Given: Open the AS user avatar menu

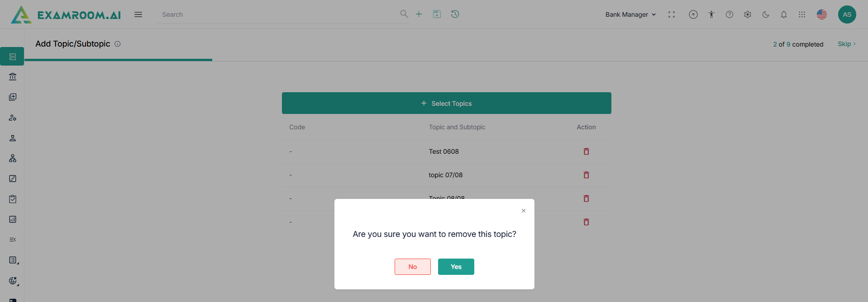Looking at the screenshot, I should [x=847, y=14].
